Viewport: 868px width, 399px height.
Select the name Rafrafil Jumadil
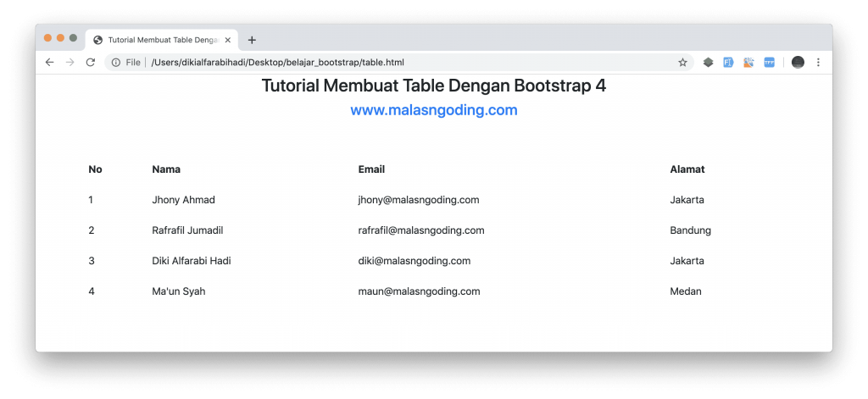point(187,230)
